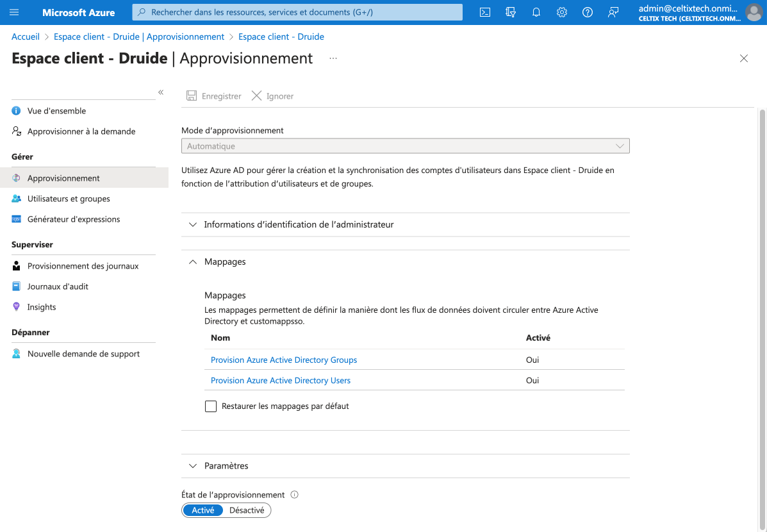Expand Informations d'identification de l'administrateur
This screenshot has height=532, width=767.
[x=405, y=224]
